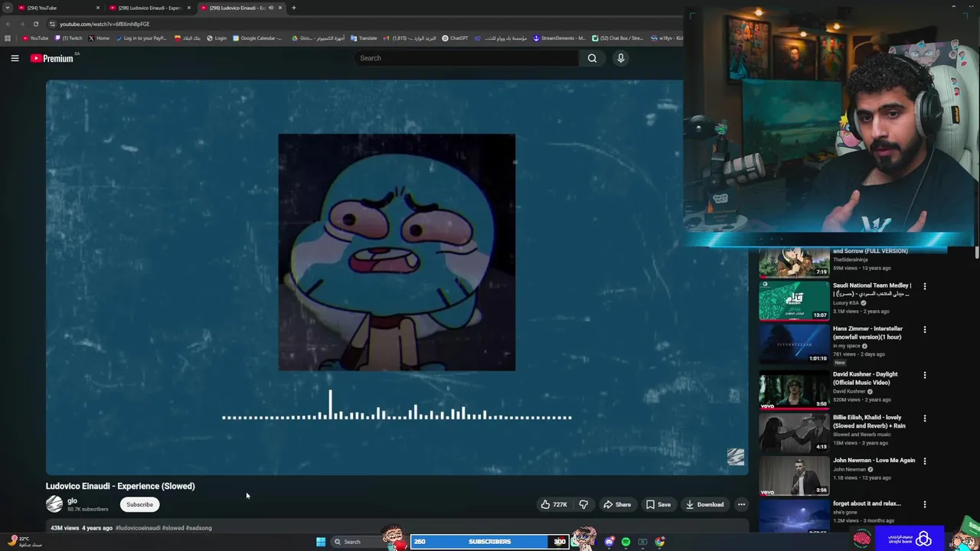
Task: Like the video showing 727K likes
Action: coord(554,504)
